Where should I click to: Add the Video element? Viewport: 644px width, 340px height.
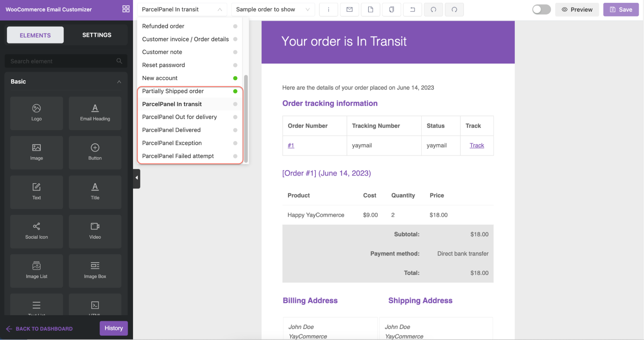[x=95, y=231]
